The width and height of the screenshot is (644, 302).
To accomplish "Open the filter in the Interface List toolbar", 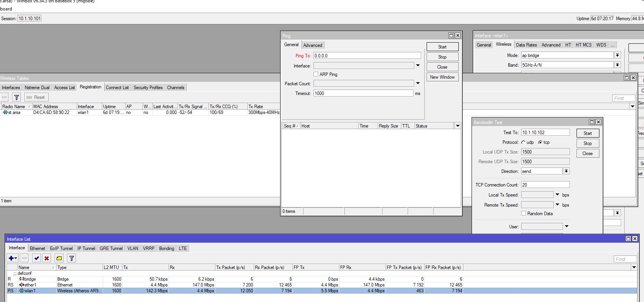I will [x=72, y=258].
